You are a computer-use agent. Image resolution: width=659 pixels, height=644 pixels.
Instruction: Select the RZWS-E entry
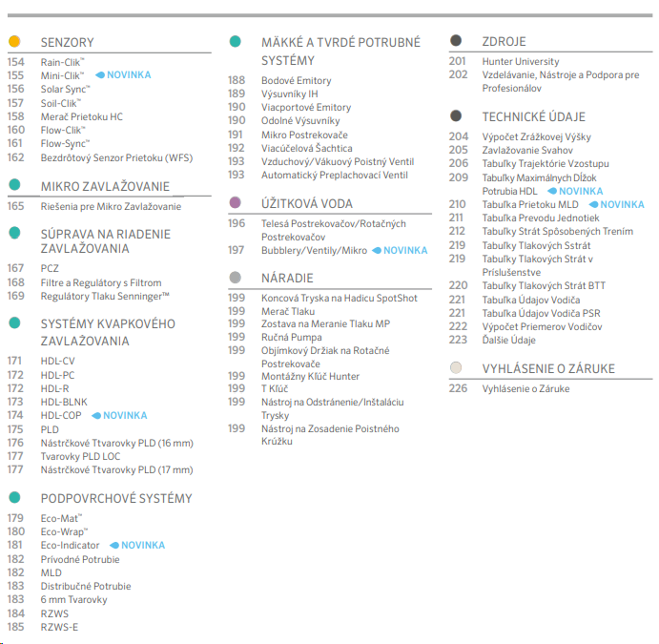[x=59, y=627]
